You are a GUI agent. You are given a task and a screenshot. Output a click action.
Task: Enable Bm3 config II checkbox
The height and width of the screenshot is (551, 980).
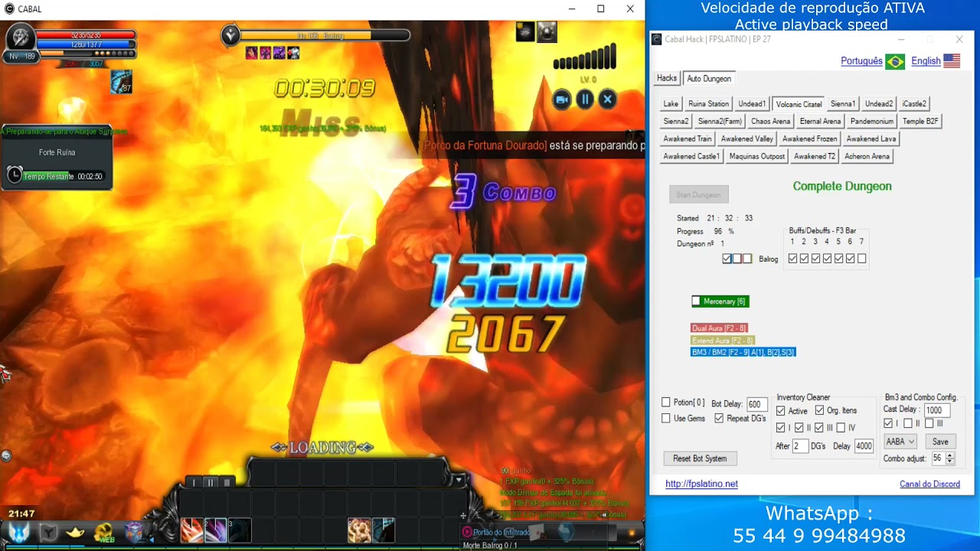(x=908, y=423)
